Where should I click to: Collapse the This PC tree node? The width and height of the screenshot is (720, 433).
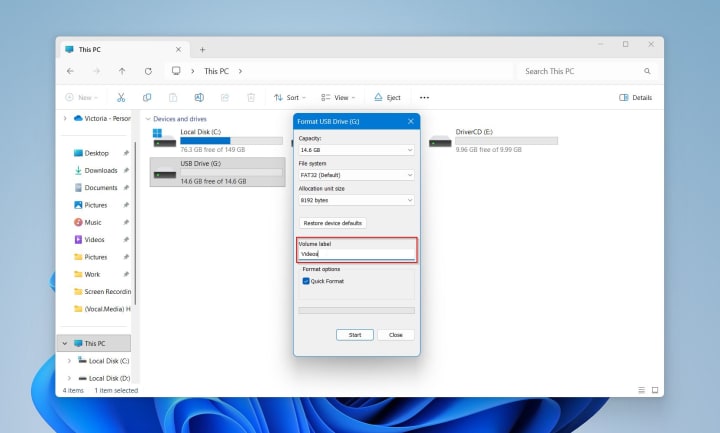(65, 343)
